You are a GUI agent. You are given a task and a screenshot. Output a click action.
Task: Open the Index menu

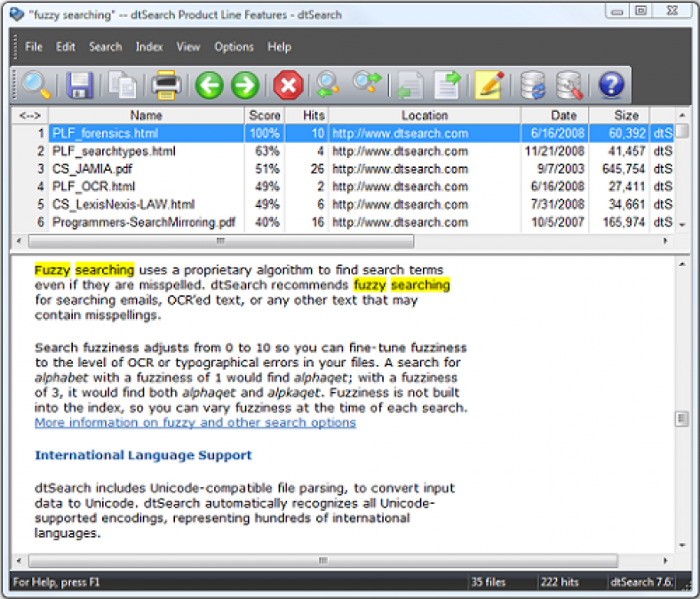(x=149, y=47)
